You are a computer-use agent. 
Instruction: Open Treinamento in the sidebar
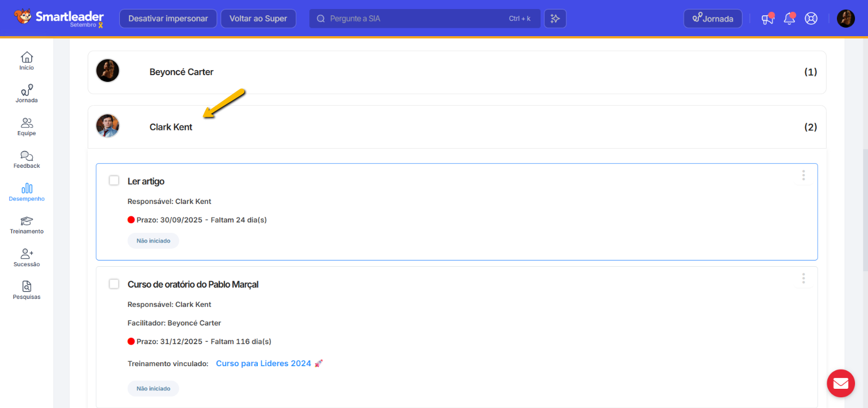tap(27, 225)
